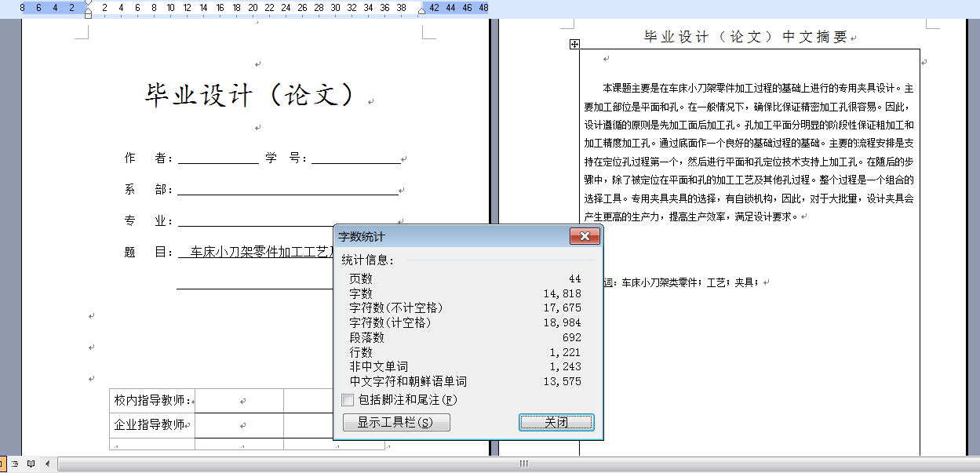Click the word count value 14,818
This screenshot has height=473, width=980.
562,293
